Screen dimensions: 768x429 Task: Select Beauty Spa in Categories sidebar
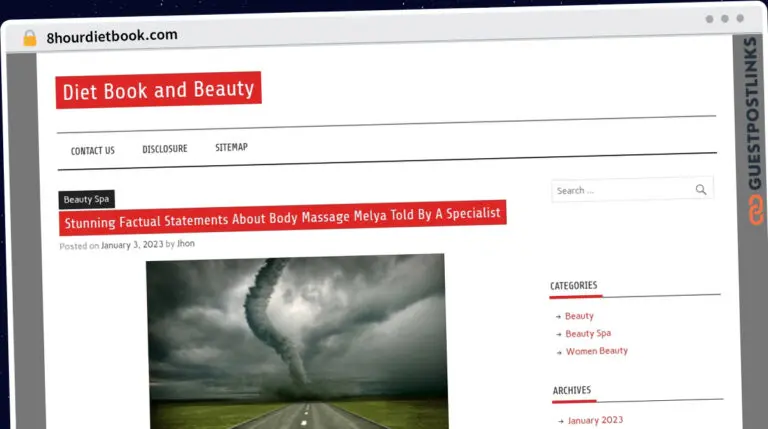tap(588, 334)
